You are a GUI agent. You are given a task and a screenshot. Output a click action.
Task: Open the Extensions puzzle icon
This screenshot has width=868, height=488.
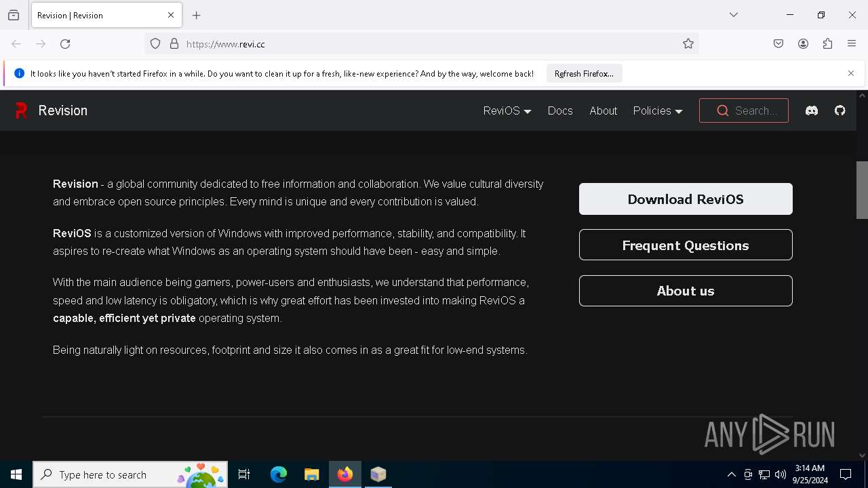point(827,44)
